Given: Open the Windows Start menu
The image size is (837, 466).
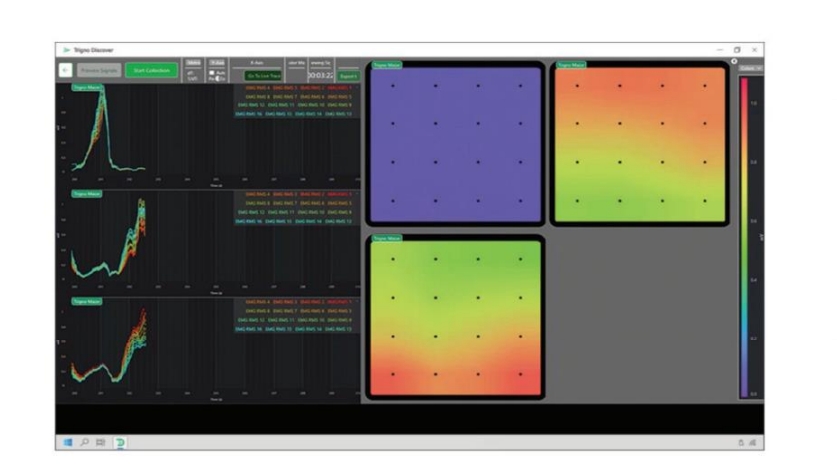Looking at the screenshot, I should tap(69, 441).
